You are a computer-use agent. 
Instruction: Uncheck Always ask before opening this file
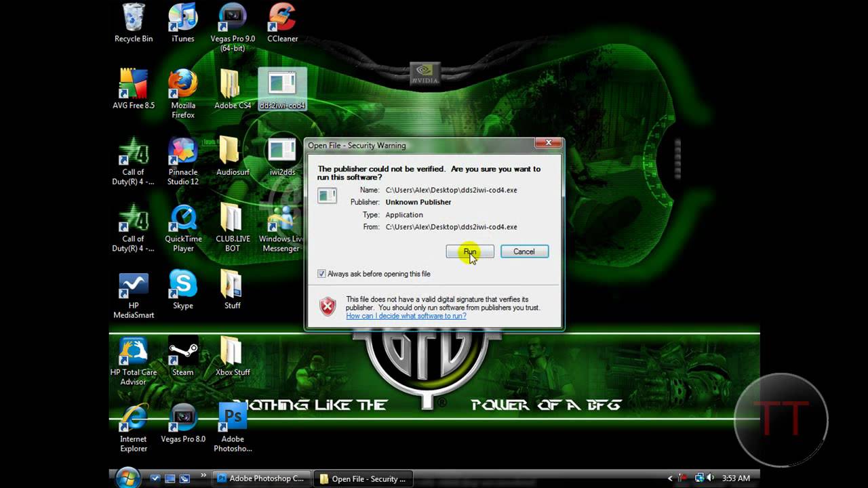(x=321, y=274)
